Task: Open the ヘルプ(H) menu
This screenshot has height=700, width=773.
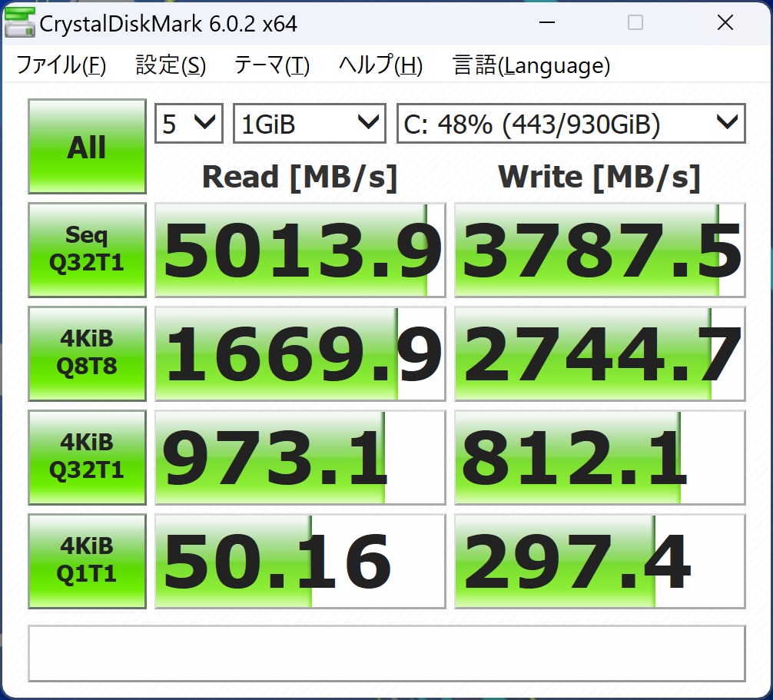Action: point(380,65)
